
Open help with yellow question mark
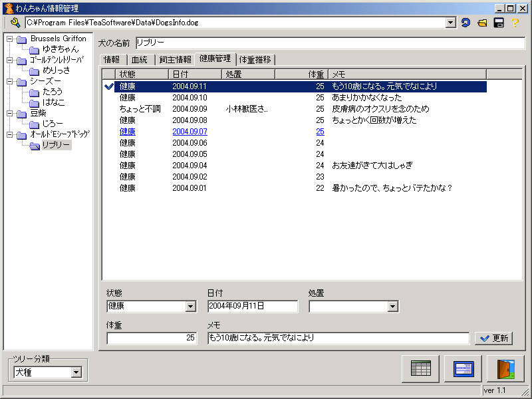pos(515,23)
